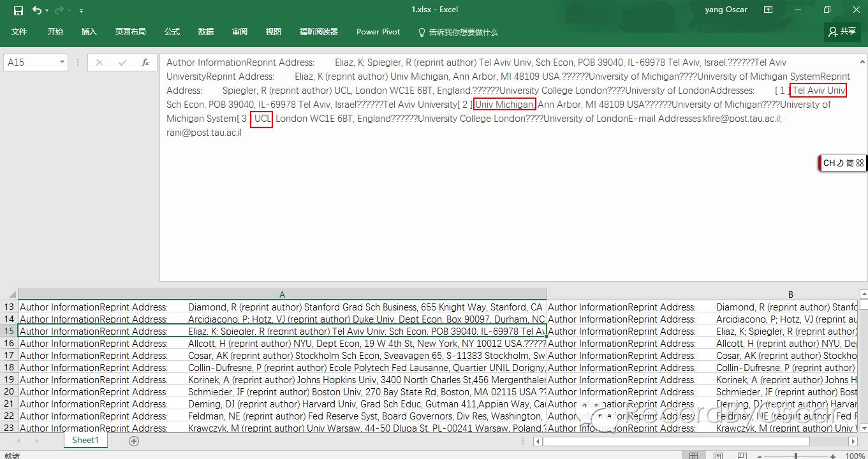Undo the last action
Screen dimensions: 868x459
coord(36,10)
